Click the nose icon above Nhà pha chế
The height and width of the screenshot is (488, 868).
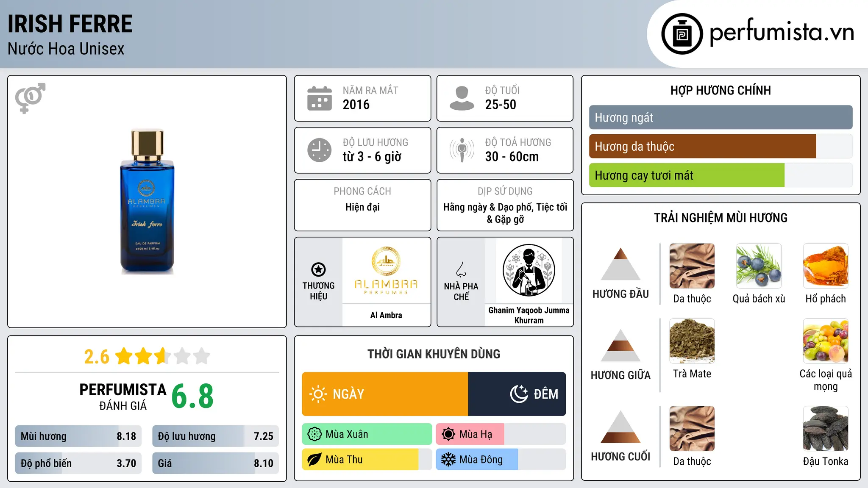pos(461,269)
